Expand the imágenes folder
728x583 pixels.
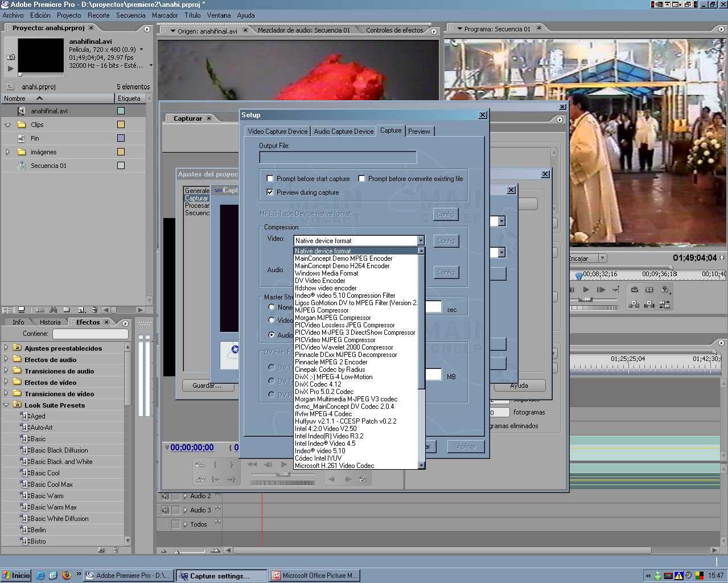(7, 152)
